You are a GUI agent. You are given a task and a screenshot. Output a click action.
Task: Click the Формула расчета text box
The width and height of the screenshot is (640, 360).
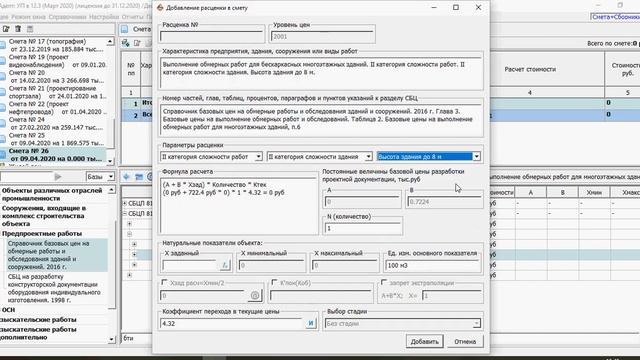click(x=239, y=206)
